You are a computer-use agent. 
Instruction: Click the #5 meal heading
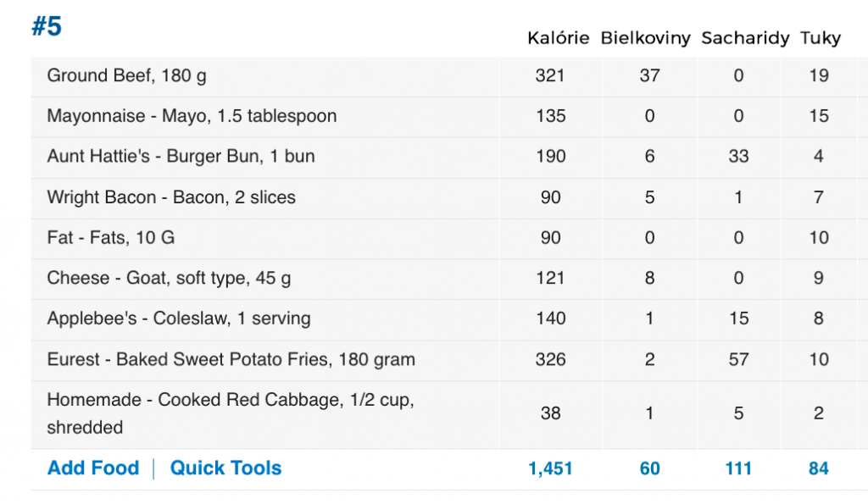(47, 26)
